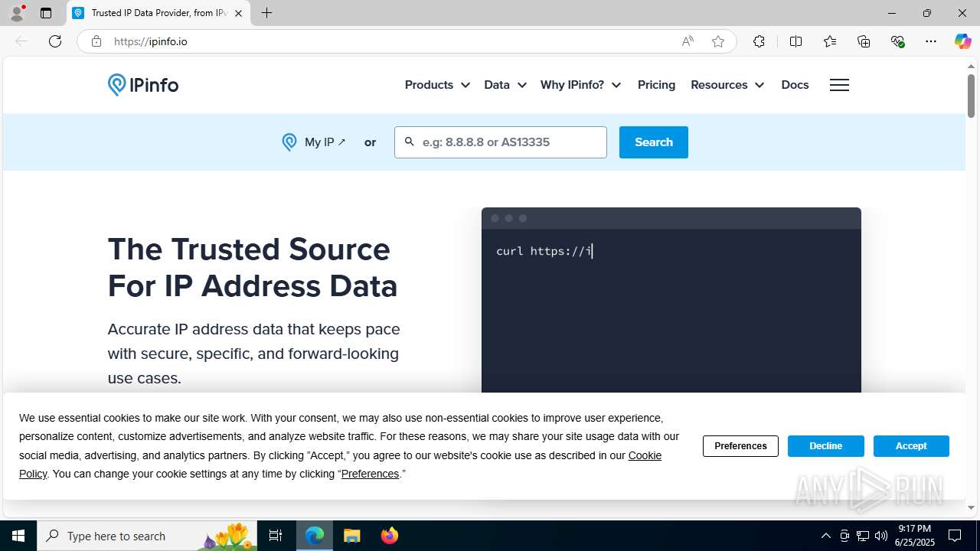Click the inline Preferences link in notice
980x551 pixels.
[370, 474]
